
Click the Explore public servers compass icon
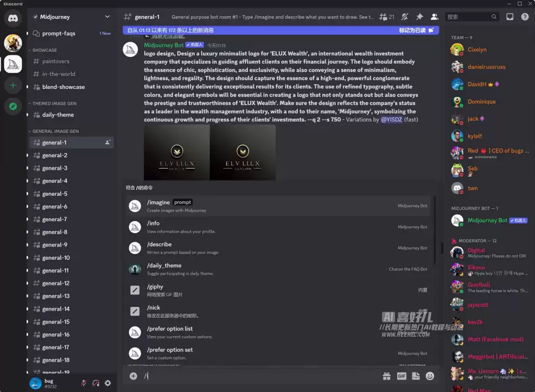pyautogui.click(x=13, y=106)
